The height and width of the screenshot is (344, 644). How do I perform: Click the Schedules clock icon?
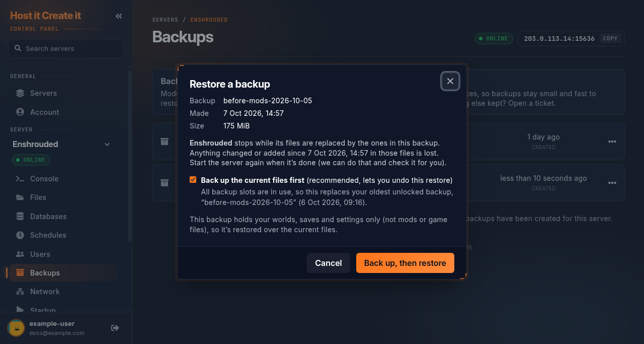[20, 235]
